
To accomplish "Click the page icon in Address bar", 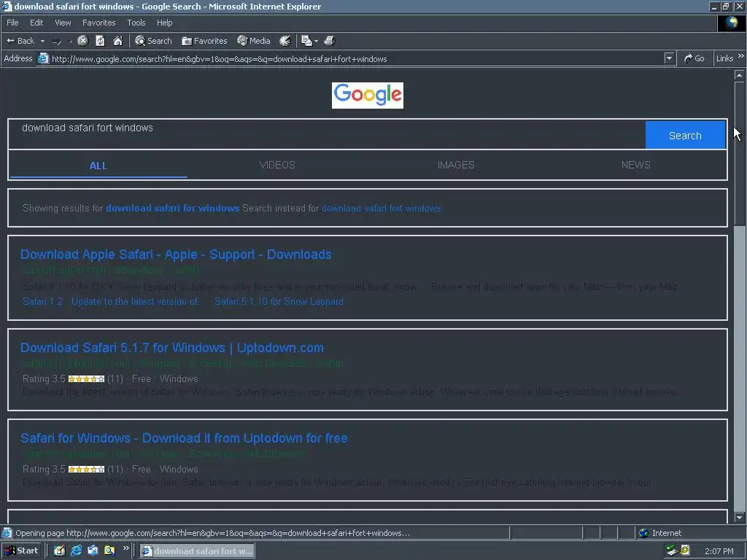I will tap(43, 58).
